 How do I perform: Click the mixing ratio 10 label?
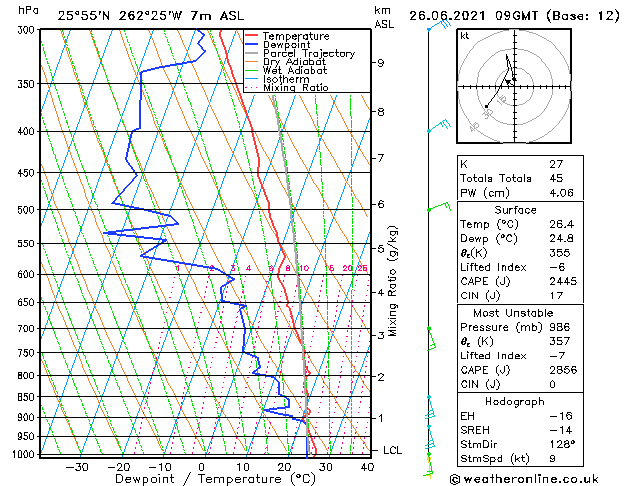click(x=304, y=268)
